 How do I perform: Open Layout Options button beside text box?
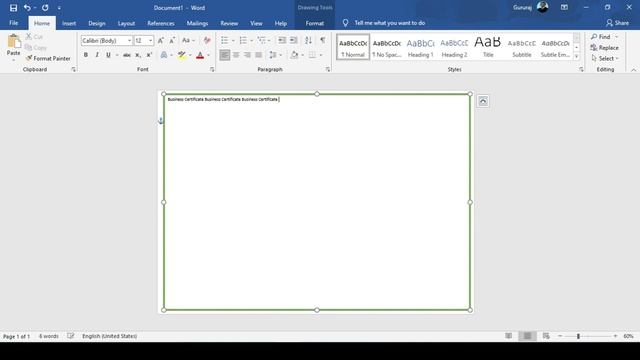tap(483, 101)
